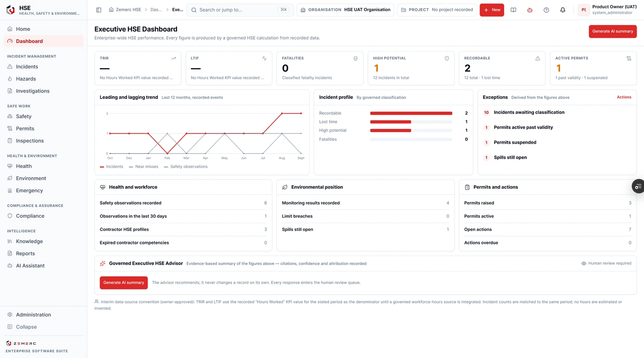Screen dimensions: 644x358
Task: Click the Inspections clipboard sidebar icon
Action: (10, 140)
